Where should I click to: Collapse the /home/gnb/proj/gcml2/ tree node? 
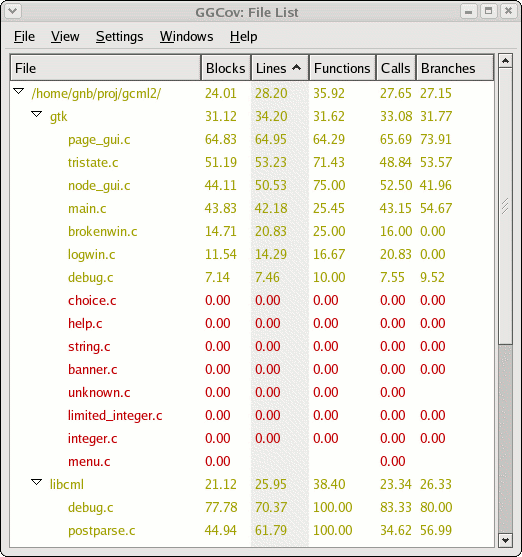click(18, 92)
